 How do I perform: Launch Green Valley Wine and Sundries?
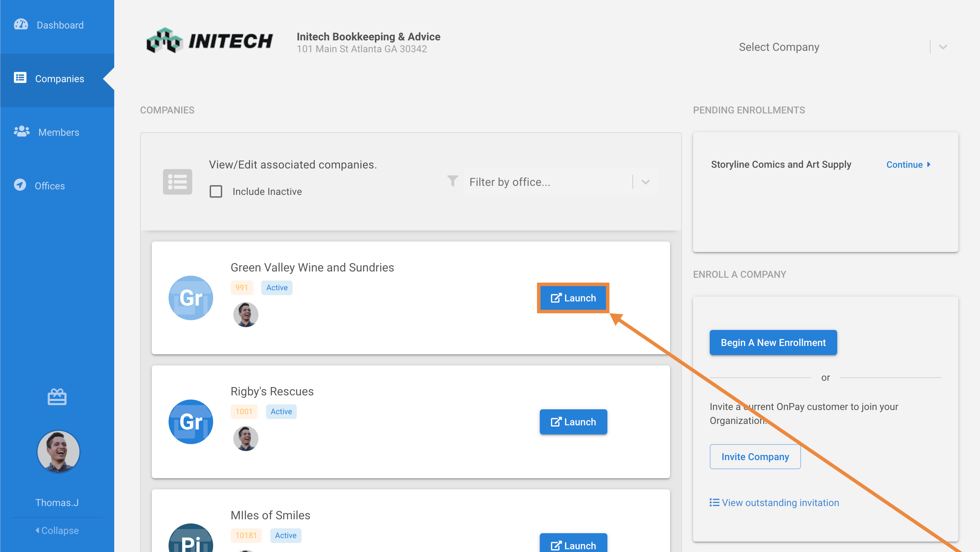573,298
